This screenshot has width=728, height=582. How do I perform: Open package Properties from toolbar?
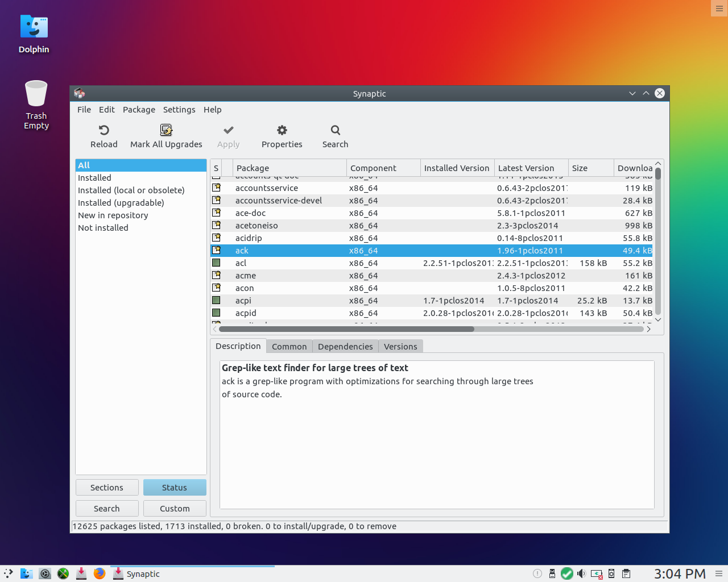coord(282,136)
